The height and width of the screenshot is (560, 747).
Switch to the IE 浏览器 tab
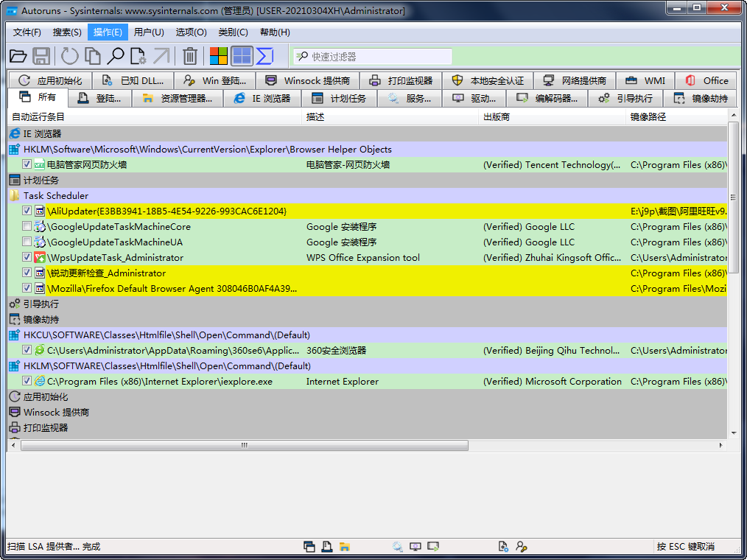click(262, 99)
